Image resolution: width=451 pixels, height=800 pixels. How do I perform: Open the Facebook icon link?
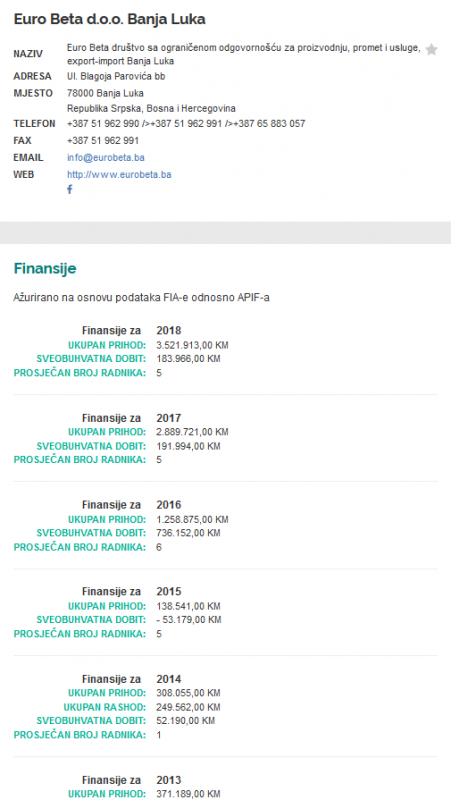[x=70, y=189]
